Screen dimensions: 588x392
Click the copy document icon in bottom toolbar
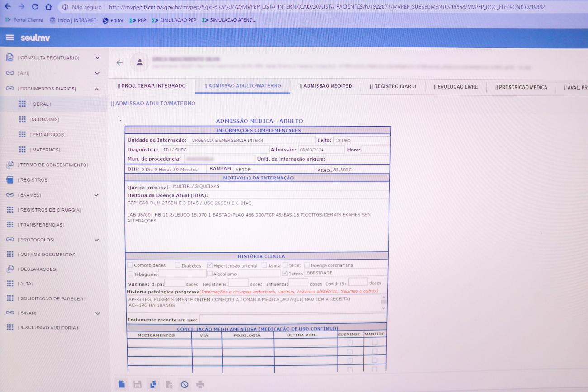pos(153,384)
